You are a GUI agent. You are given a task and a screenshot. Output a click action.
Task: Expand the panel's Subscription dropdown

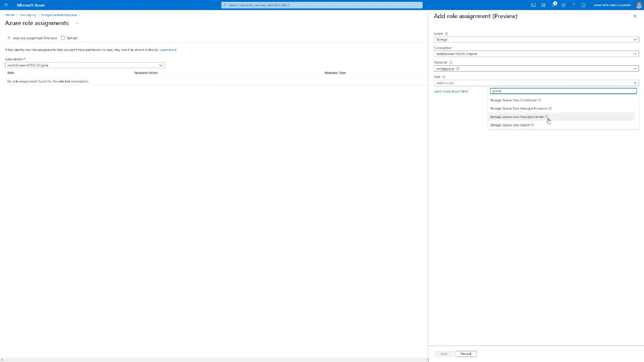pos(536,54)
